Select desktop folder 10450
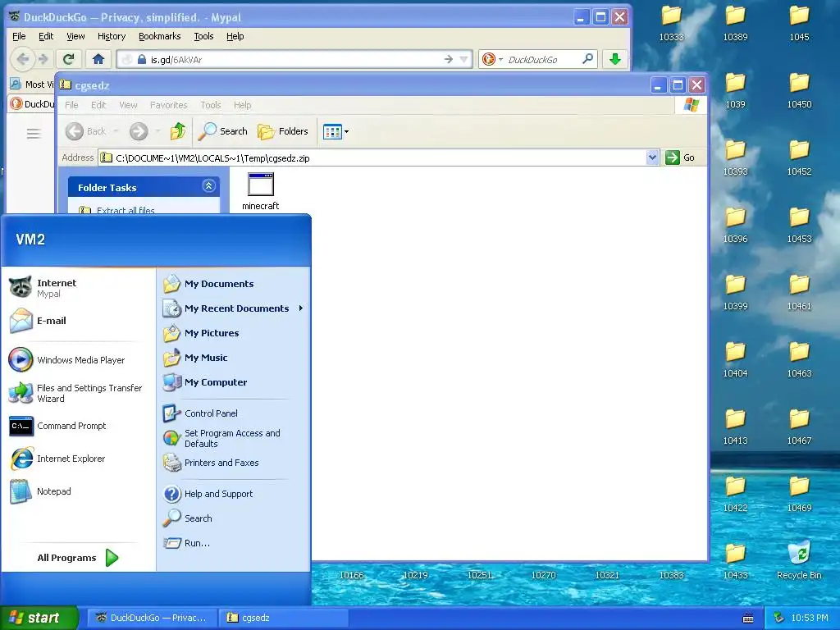The height and width of the screenshot is (630, 840). [799, 90]
